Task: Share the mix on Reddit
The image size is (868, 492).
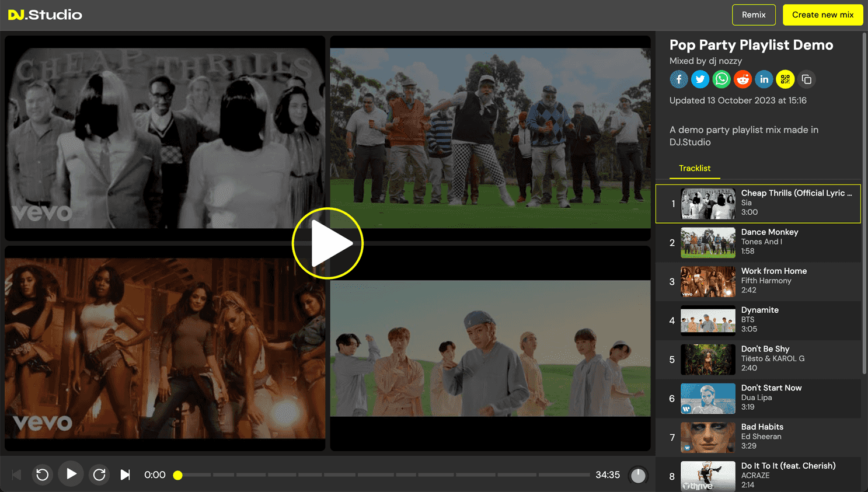Action: point(742,79)
